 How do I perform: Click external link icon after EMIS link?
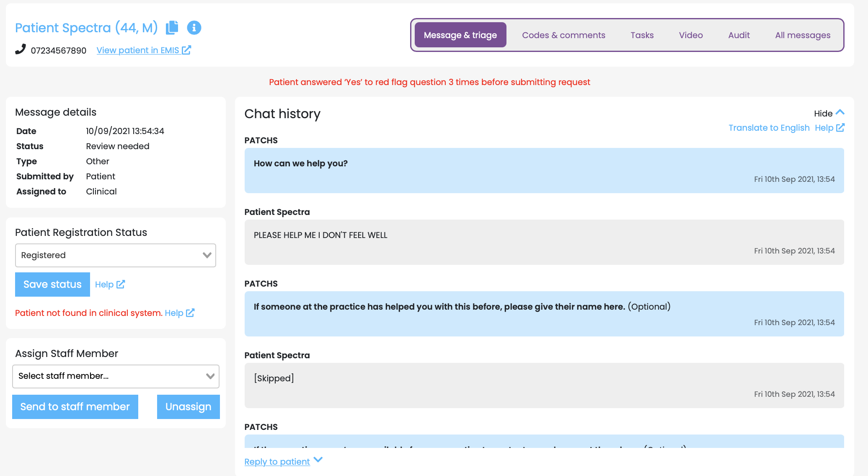coord(187,50)
